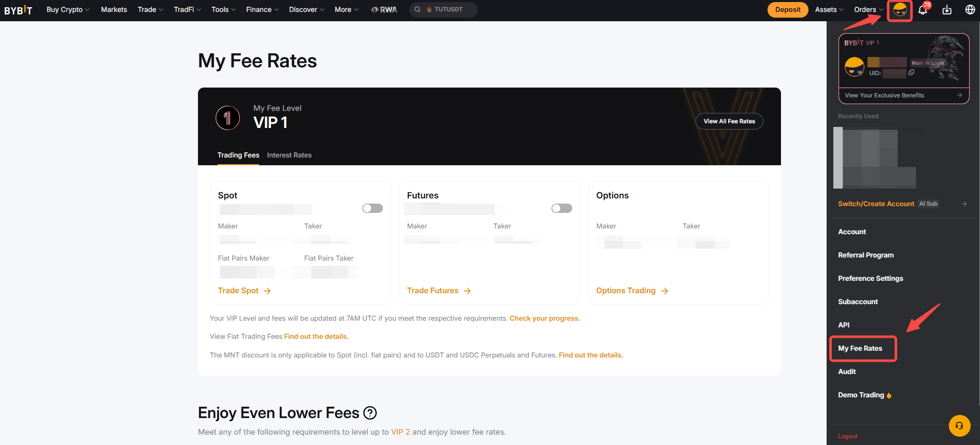Click the arrow next to Trade Spot
The width and height of the screenshot is (980, 445).
267,291
